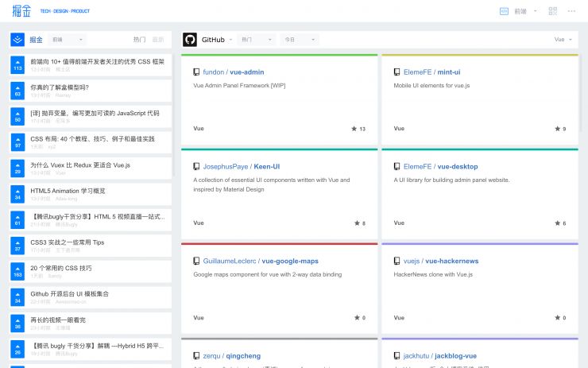The image size is (588, 368).
Task: Open the 今日 time range dropdown
Action: [300, 40]
